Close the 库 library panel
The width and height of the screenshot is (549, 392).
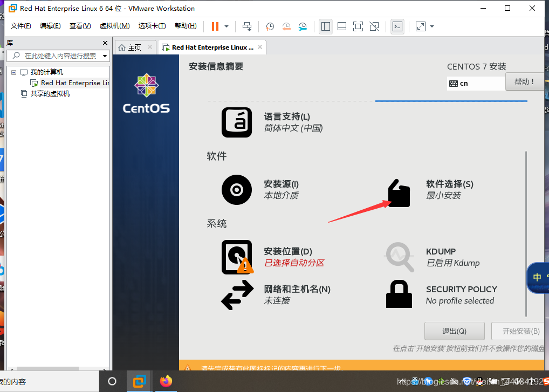click(x=105, y=43)
